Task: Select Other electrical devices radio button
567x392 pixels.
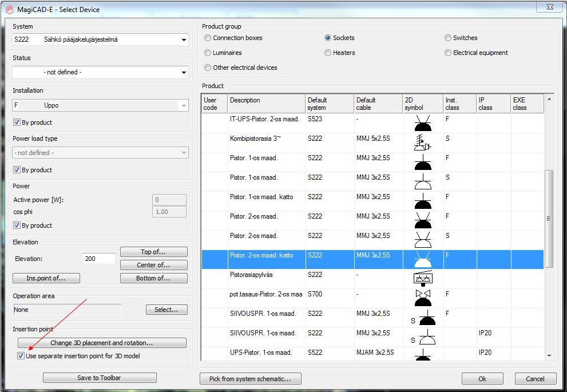Action: tap(208, 68)
